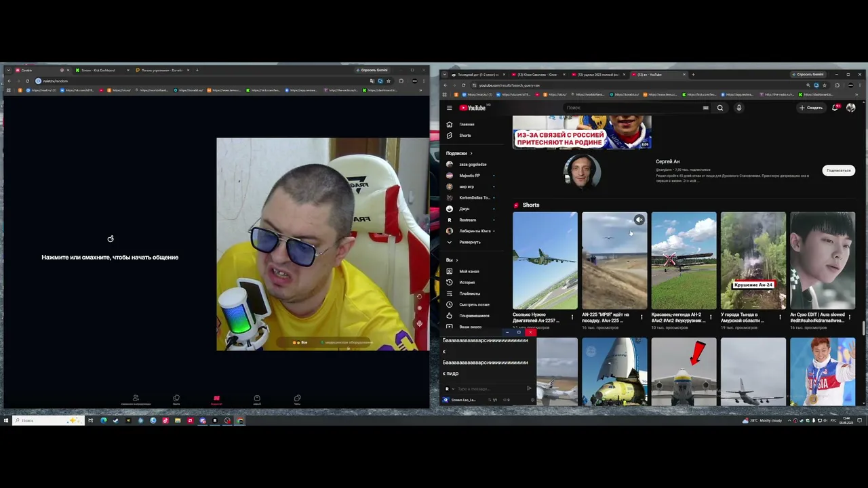Screen dimensions: 868x488
Task: Open the Majestic RP subscription
Action: click(468, 176)
